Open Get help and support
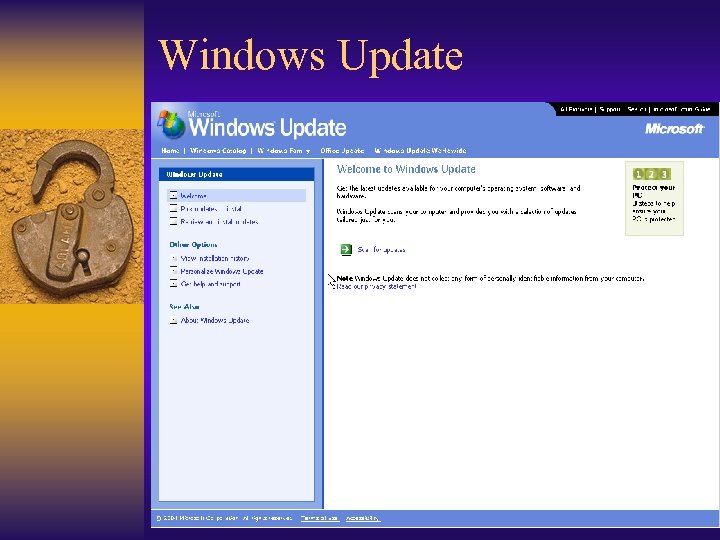Viewport: 720px width, 540px height. [210, 284]
